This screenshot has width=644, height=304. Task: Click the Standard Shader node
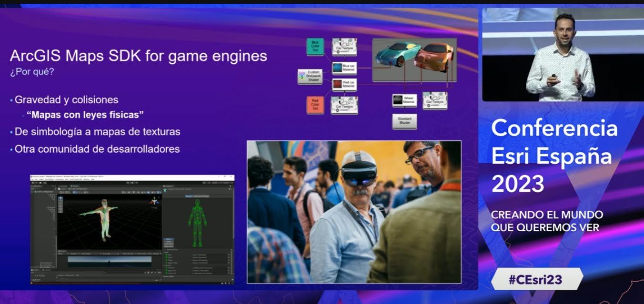(x=404, y=121)
